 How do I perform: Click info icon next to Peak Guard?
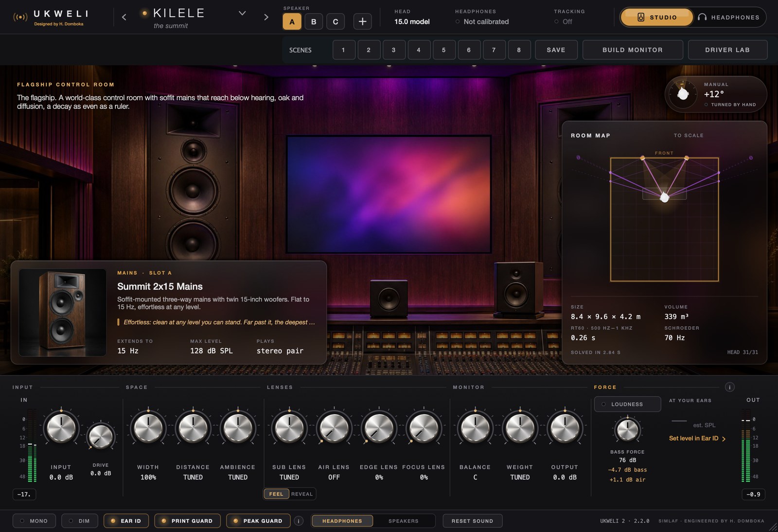pyautogui.click(x=299, y=521)
